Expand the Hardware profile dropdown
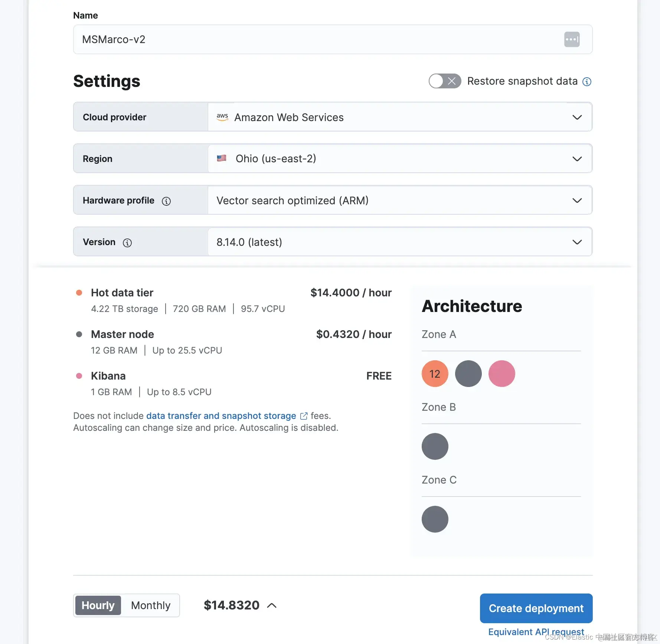660x644 pixels. 399,201
